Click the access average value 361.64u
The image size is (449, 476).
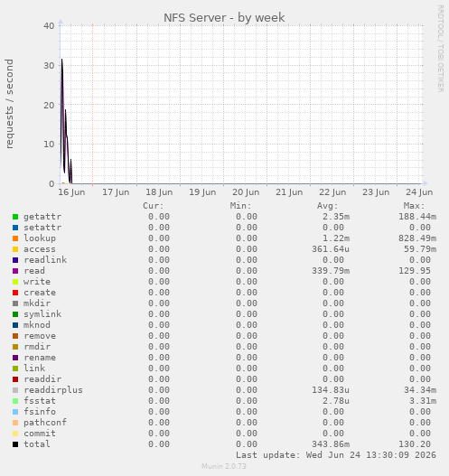point(331,249)
